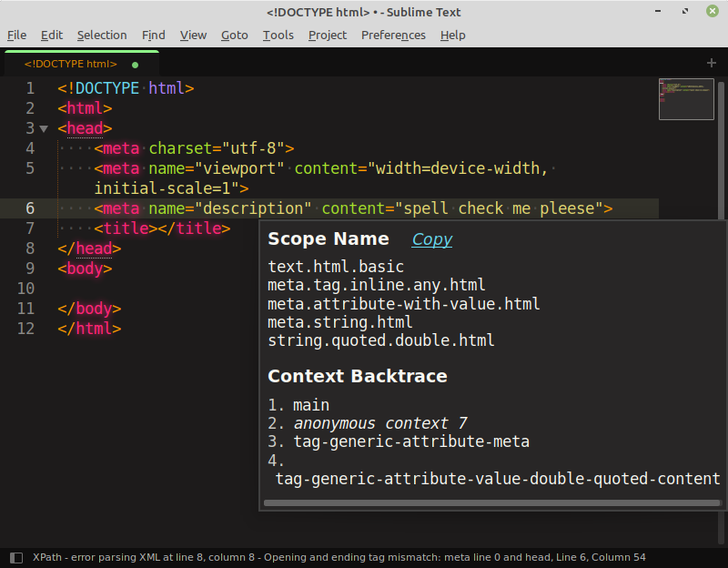Image resolution: width=728 pixels, height=568 pixels.
Task: Click the unsaved dot on the tab
Action: 135,65
